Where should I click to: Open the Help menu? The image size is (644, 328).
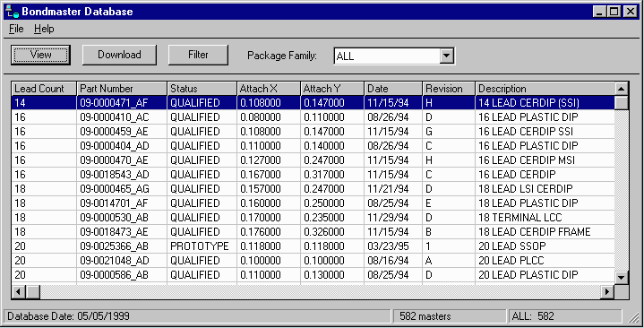tap(44, 29)
